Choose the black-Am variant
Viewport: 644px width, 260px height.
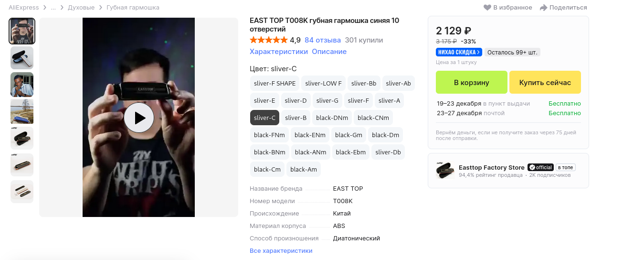[304, 169]
